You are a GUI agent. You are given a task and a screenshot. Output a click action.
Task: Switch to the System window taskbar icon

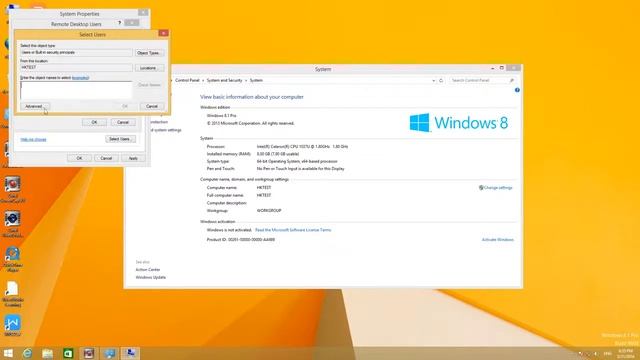pos(109,353)
